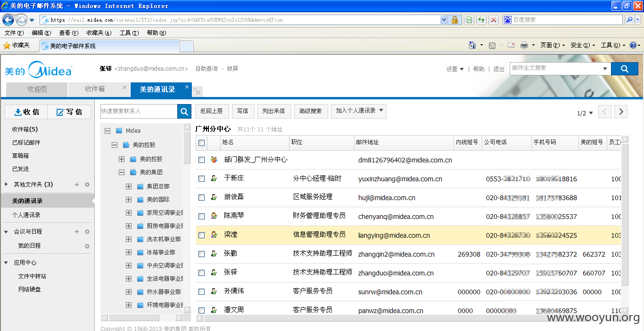Viewport: 644px width, 331px height.
Task: Check the box for contact 于新庄
Action: click(x=202, y=179)
